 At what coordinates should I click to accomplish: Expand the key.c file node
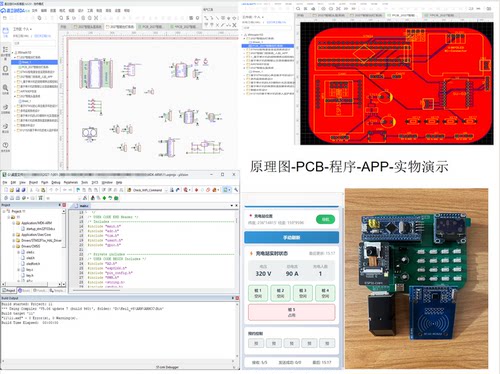pyautogui.click(x=19, y=270)
